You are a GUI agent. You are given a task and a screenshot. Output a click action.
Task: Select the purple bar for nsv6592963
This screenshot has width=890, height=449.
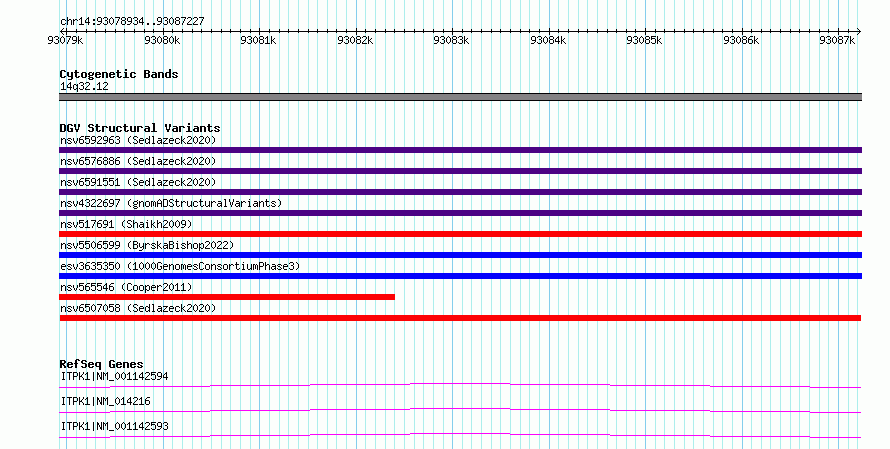pos(460,150)
